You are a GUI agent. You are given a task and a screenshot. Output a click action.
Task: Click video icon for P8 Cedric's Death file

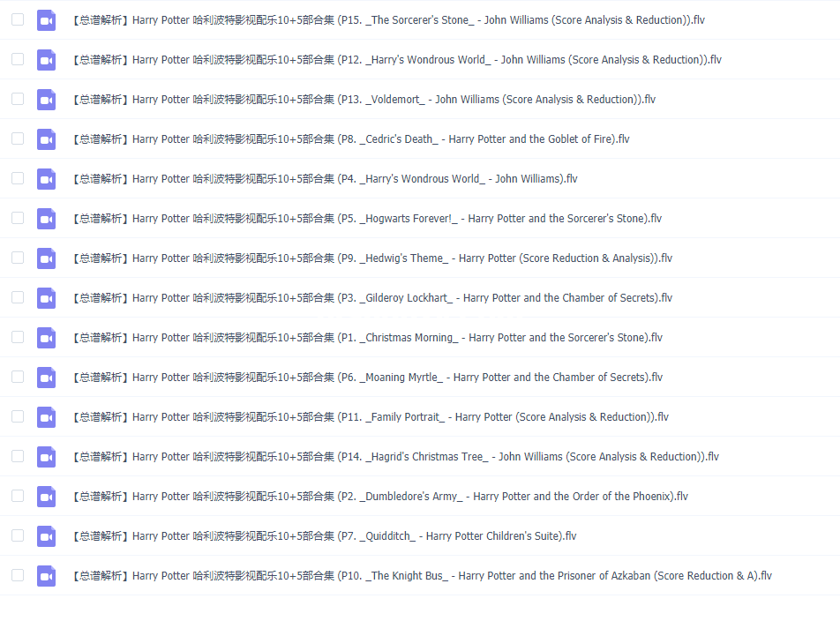pos(46,139)
